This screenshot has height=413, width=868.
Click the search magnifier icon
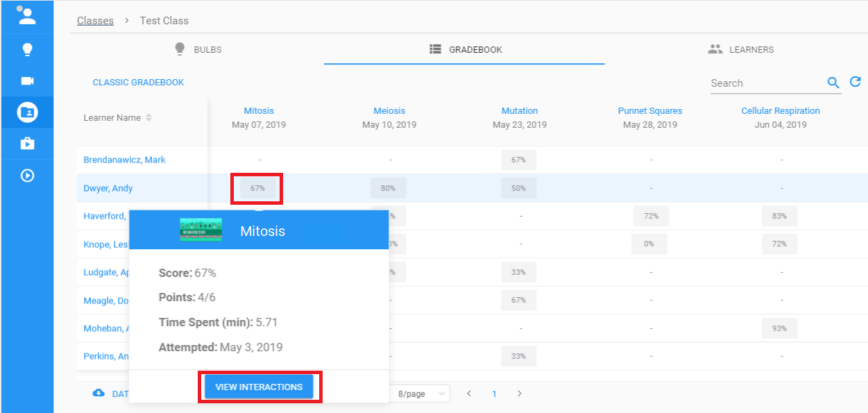pos(833,82)
